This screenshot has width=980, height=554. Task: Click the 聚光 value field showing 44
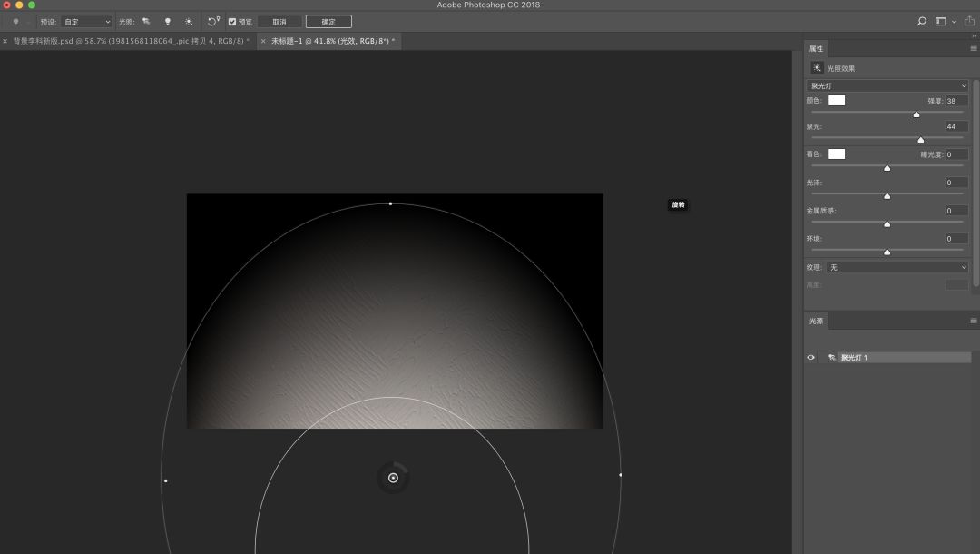(956, 126)
